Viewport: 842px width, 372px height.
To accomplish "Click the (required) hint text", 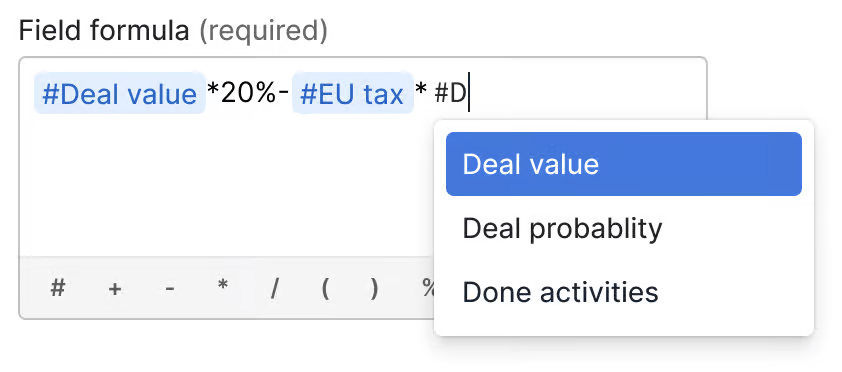I will pos(263,32).
